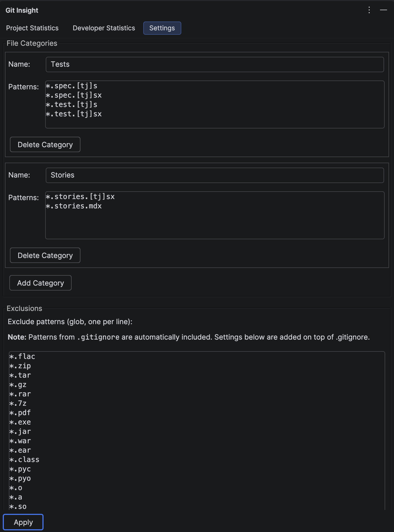
Task: Click inside the Stories name field
Action: pyautogui.click(x=193, y=175)
